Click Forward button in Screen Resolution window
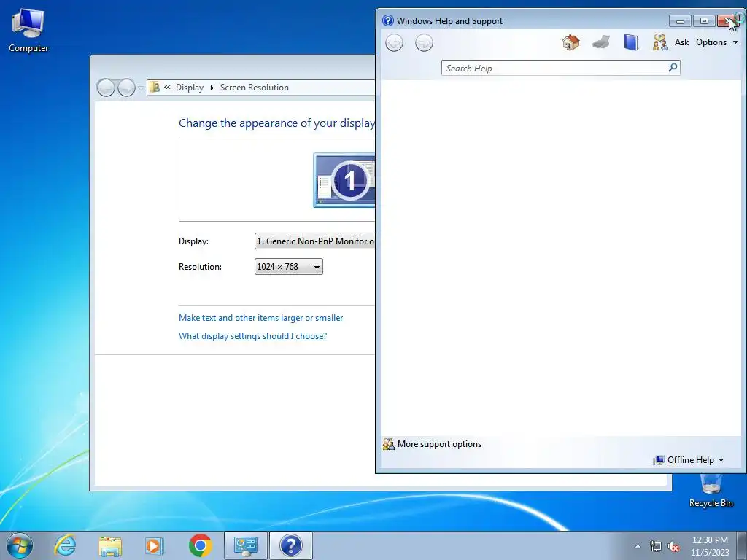This screenshot has width=747, height=560. pyautogui.click(x=126, y=87)
